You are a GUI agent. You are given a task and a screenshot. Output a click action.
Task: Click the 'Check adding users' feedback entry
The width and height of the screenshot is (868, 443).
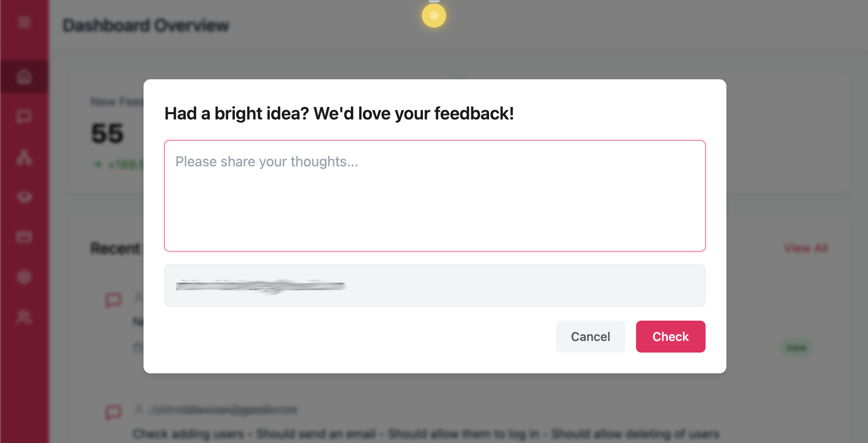coord(426,434)
